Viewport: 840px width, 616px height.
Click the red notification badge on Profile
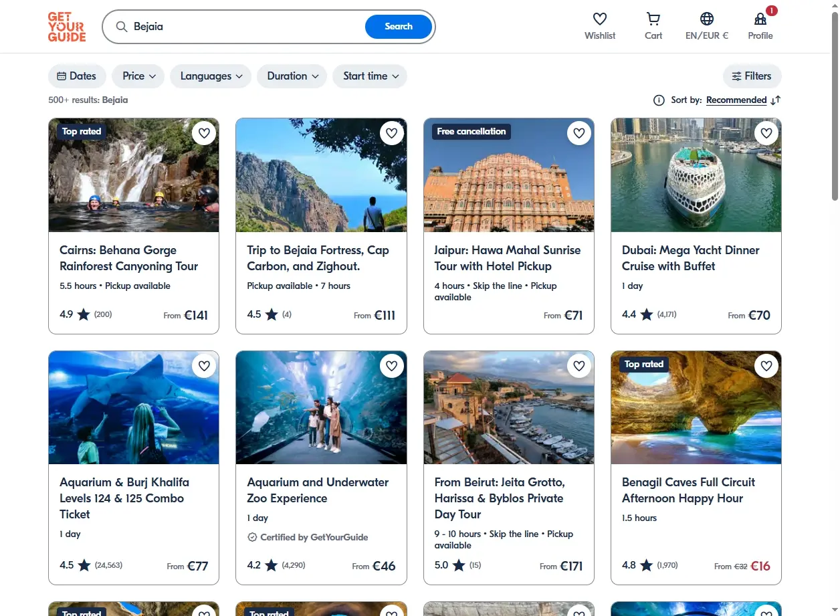(x=772, y=11)
